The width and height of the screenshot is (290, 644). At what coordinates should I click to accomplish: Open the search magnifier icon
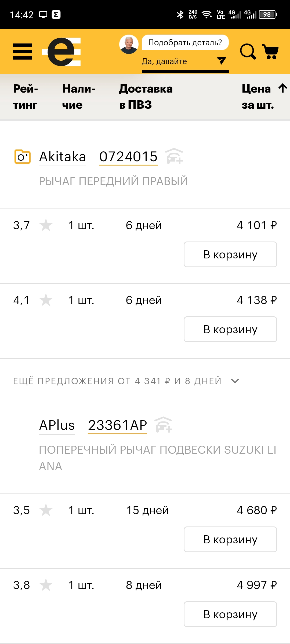[248, 51]
